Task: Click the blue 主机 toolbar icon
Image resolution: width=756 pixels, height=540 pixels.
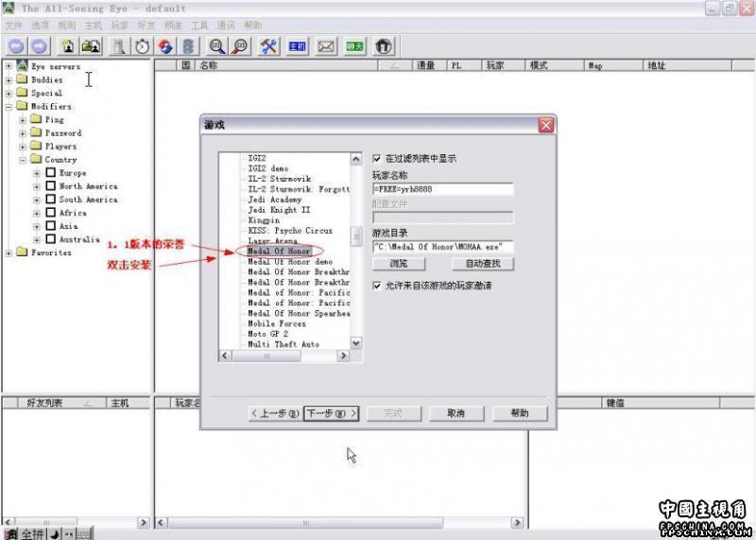Action: [x=297, y=46]
